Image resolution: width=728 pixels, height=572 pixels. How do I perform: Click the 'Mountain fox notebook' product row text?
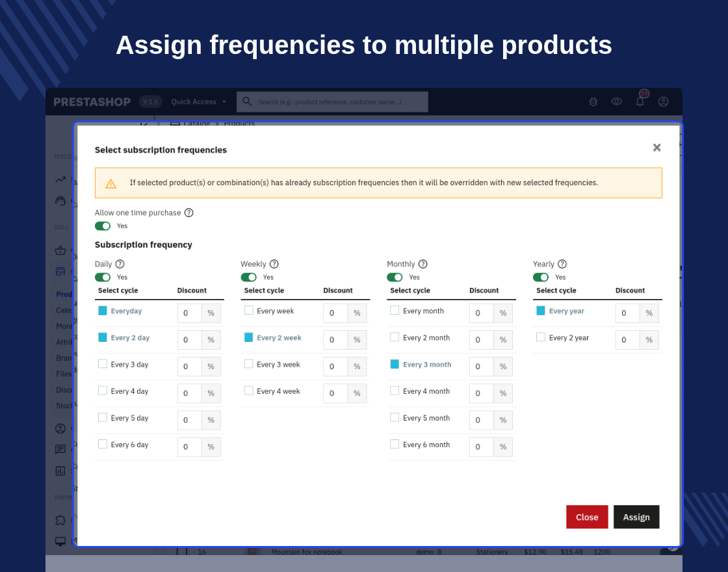tap(307, 552)
